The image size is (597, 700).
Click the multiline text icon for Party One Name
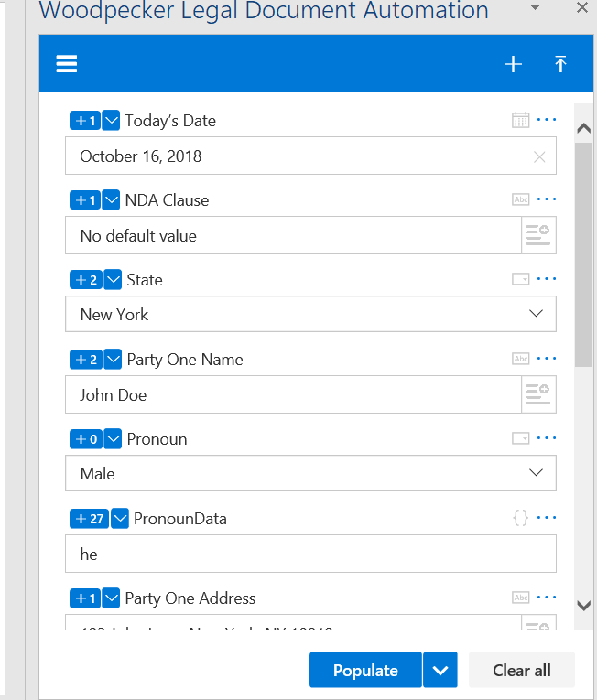(x=538, y=394)
